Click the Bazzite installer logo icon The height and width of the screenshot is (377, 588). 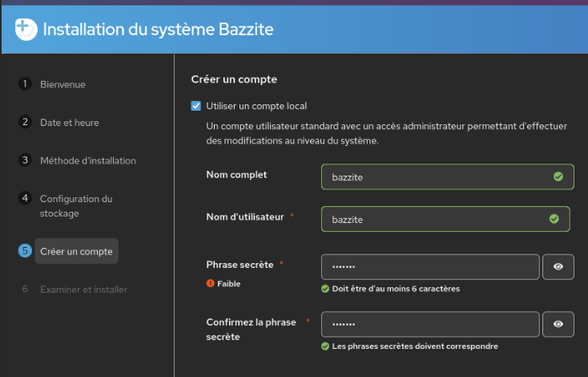[x=26, y=30]
